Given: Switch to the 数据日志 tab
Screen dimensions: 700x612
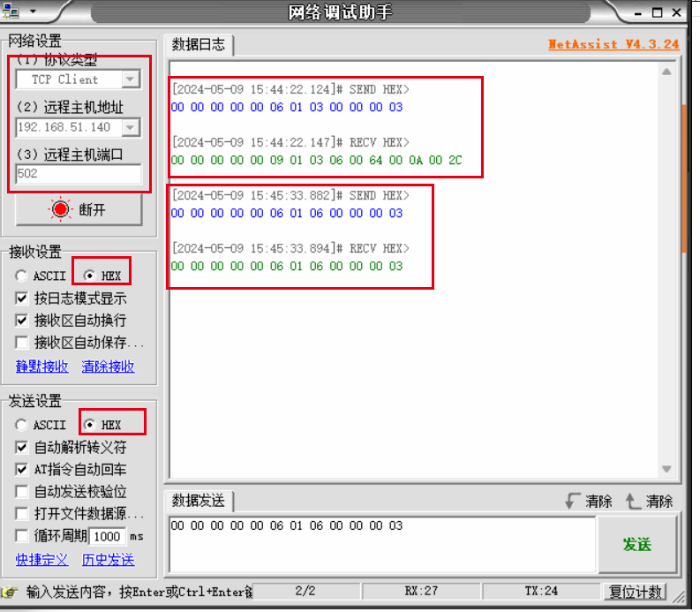Looking at the screenshot, I should click(x=199, y=45).
